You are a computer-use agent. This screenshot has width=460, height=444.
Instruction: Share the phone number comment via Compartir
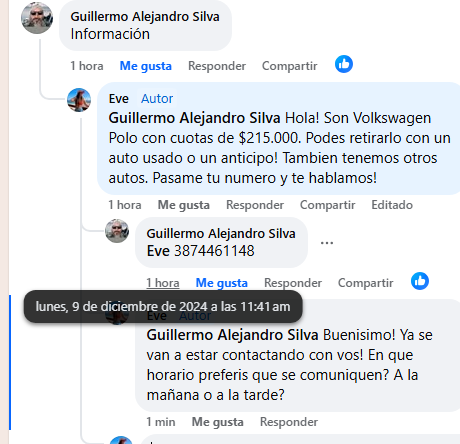pos(366,283)
